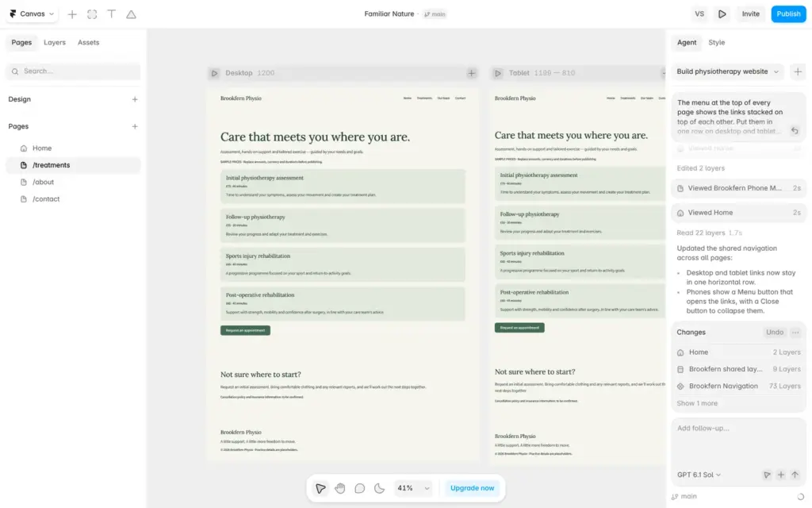Click the Search field in left panel

click(73, 71)
